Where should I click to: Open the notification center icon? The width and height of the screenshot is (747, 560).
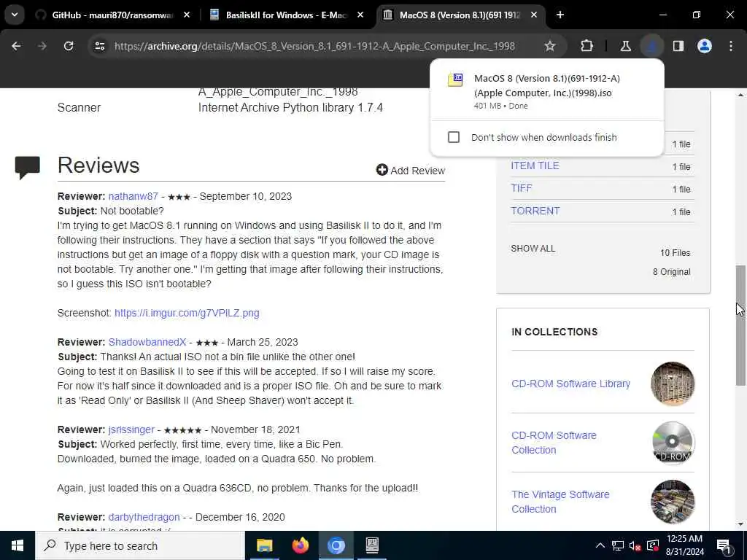[724, 546]
